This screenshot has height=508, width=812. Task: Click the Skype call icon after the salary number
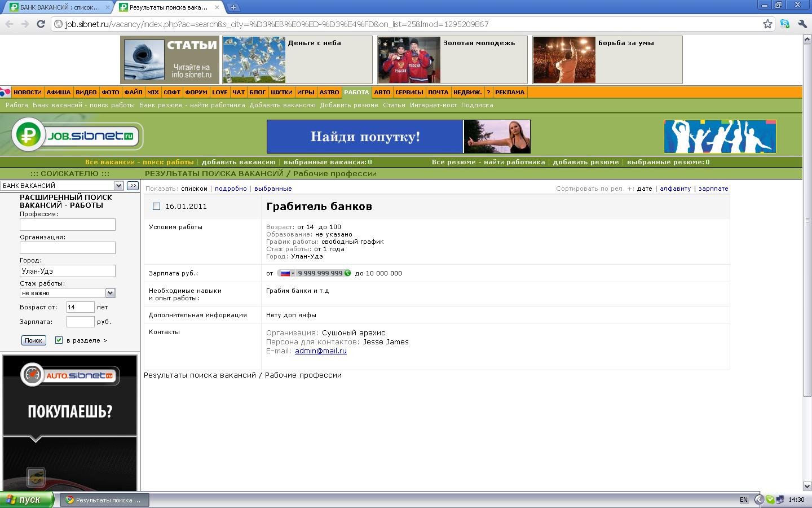pos(347,273)
